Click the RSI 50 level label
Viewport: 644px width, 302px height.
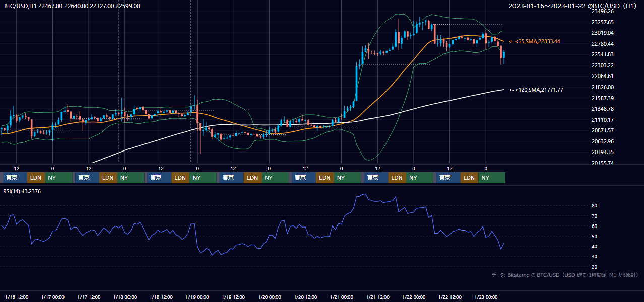point(594,236)
